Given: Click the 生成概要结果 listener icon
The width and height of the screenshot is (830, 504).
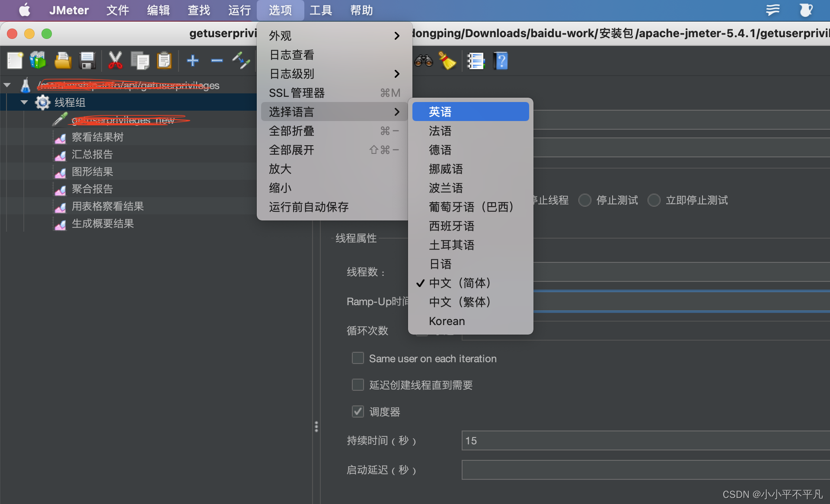Looking at the screenshot, I should tap(60, 224).
